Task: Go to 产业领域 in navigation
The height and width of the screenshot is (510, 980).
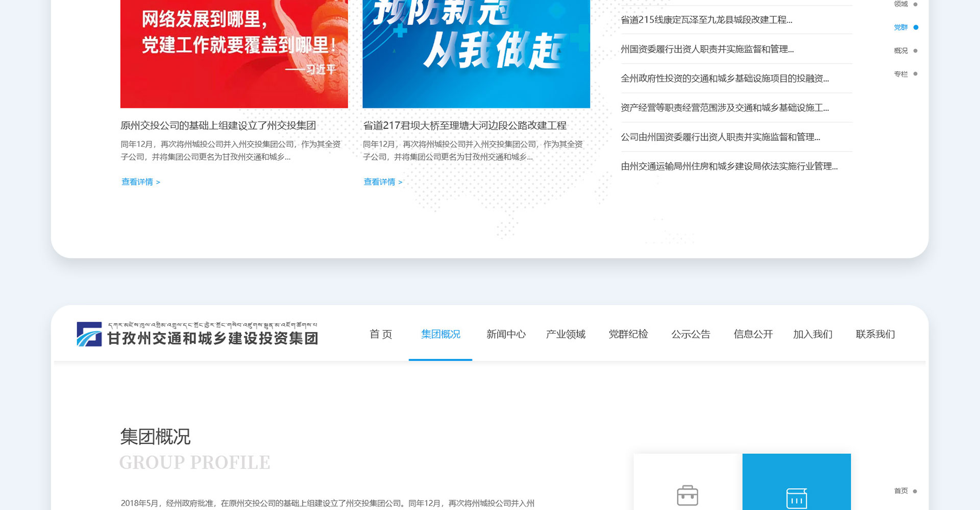Action: click(566, 334)
